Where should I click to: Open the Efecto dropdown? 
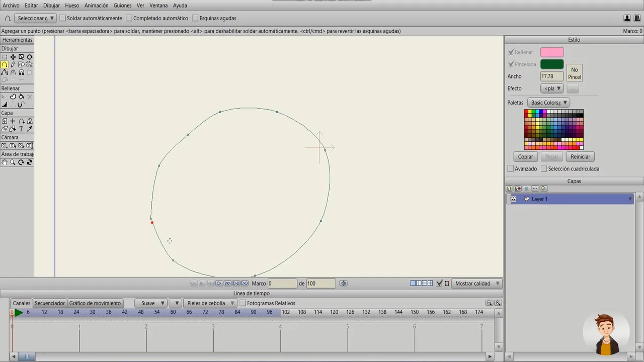552,88
